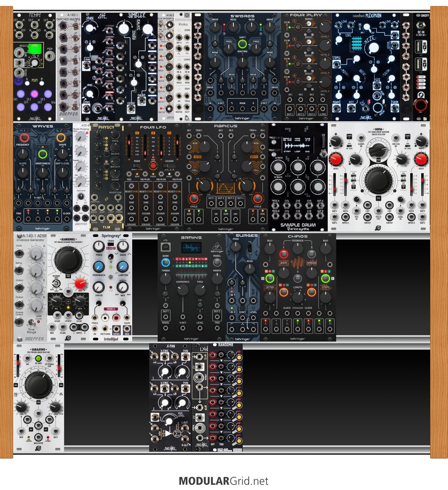Select the X-PAN module
Image resolution: width=448 pixels, height=490 pixels.
tap(170, 397)
